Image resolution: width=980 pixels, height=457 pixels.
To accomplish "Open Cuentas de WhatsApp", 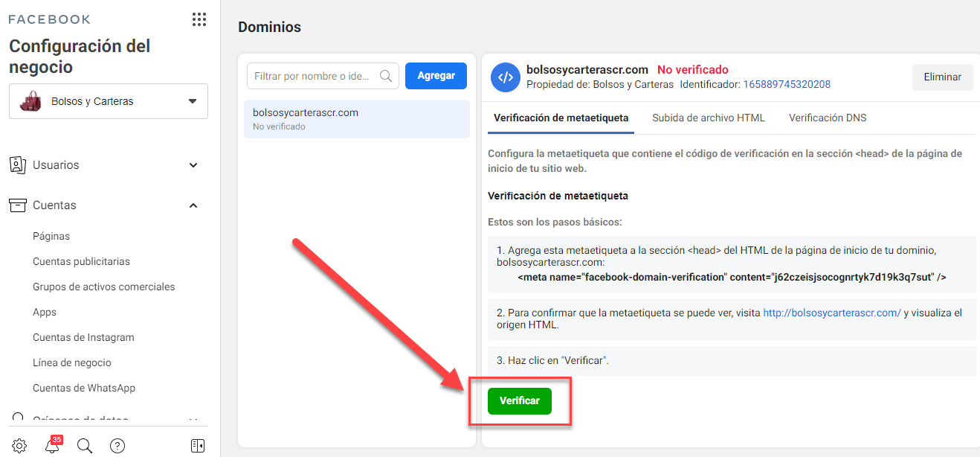I will coord(84,388).
